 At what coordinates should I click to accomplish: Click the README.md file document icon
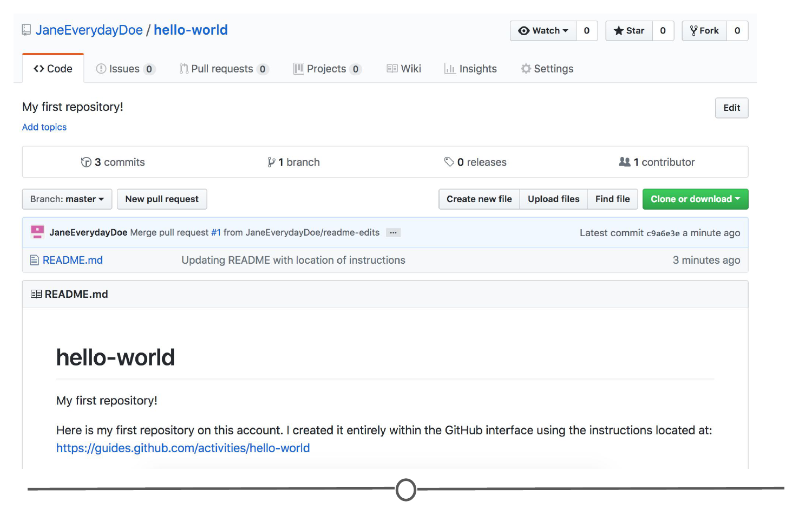pyautogui.click(x=34, y=260)
